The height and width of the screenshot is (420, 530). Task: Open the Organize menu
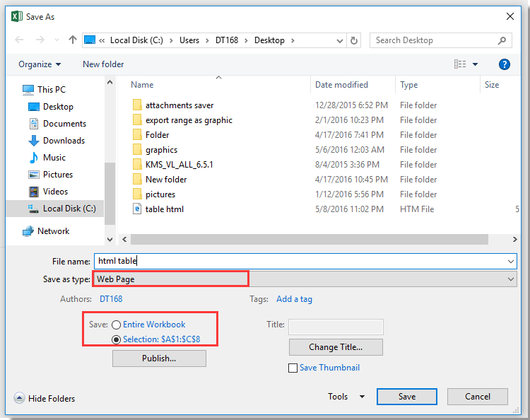[x=40, y=64]
